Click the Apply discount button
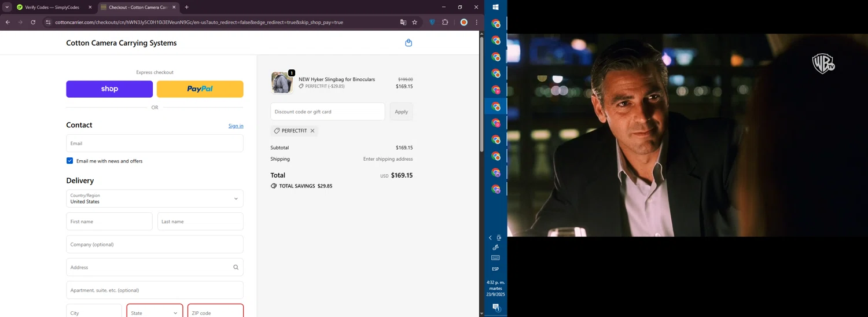 click(401, 112)
